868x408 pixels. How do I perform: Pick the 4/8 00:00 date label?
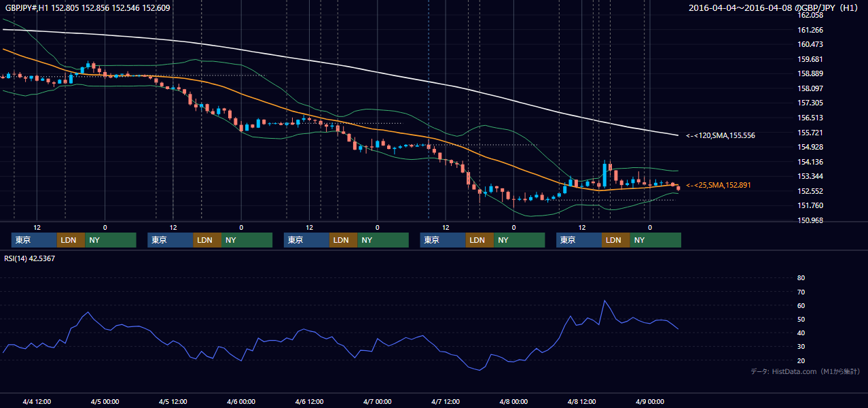click(x=513, y=401)
